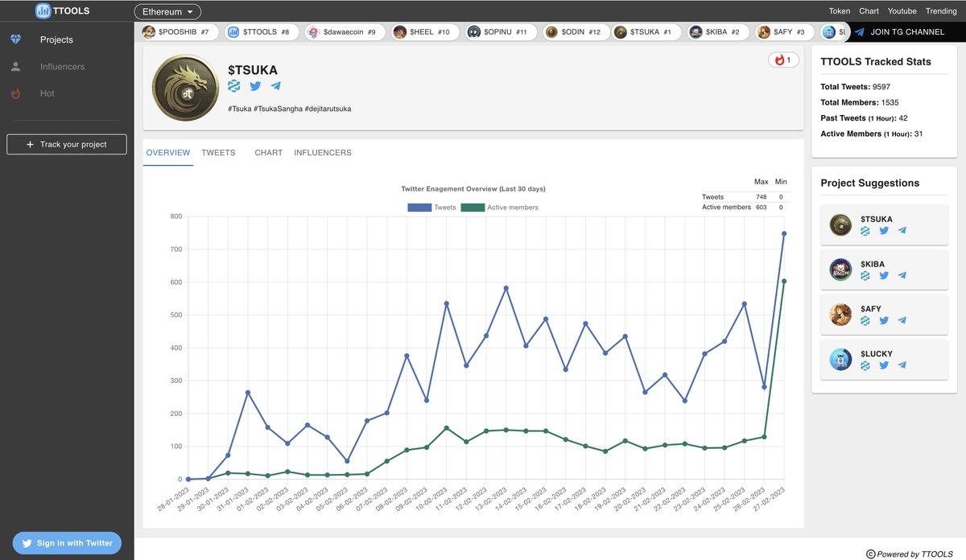Open Token in top navigation
The image size is (966, 560).
pos(840,11)
